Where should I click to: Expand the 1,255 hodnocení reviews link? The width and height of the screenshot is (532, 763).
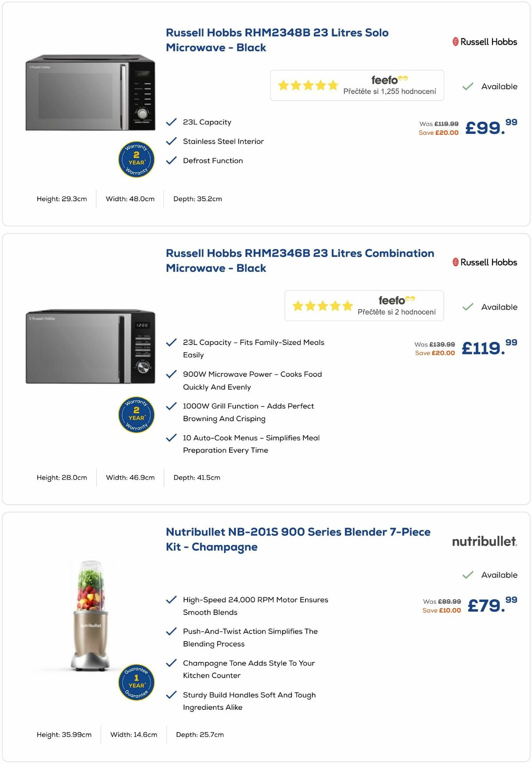coord(390,92)
